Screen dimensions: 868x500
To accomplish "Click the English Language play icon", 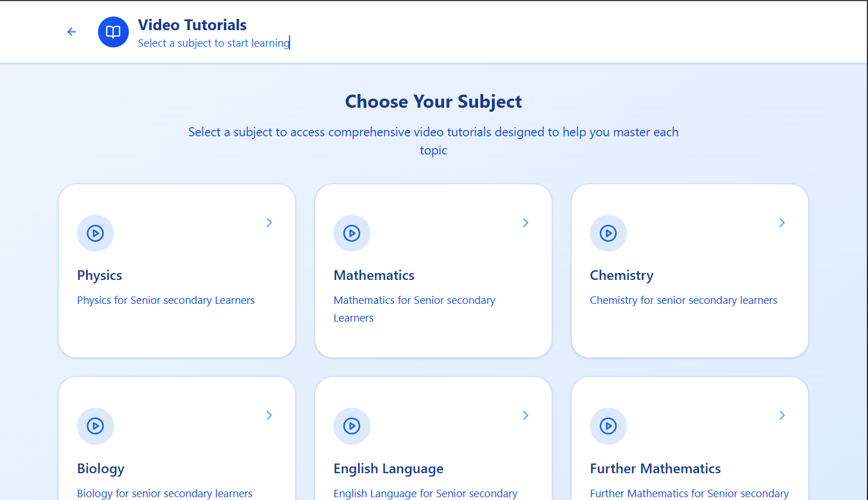I will coord(352,426).
